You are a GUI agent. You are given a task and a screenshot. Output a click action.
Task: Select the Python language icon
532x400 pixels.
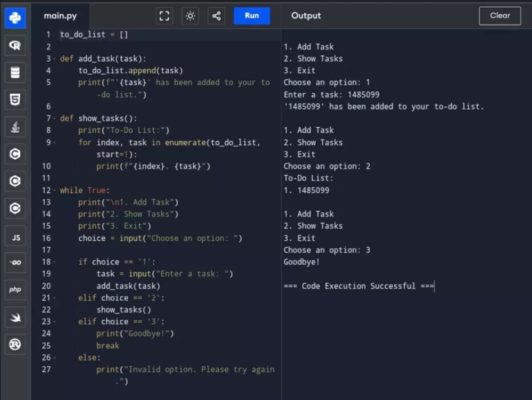tap(15, 18)
